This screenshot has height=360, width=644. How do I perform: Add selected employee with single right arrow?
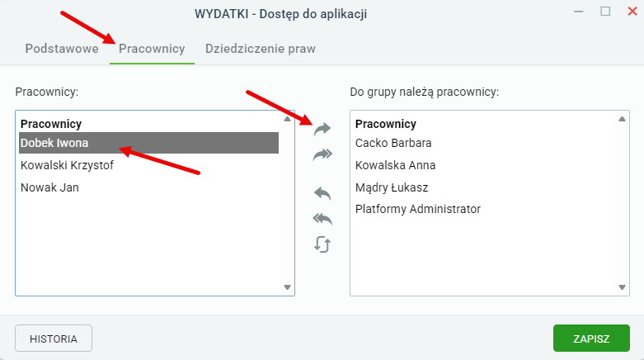[x=322, y=129]
